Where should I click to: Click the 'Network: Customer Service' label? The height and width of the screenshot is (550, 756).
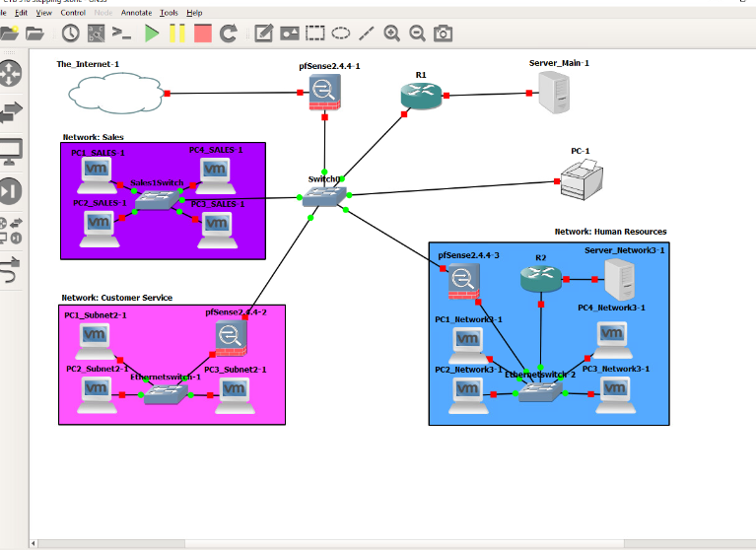[116, 298]
